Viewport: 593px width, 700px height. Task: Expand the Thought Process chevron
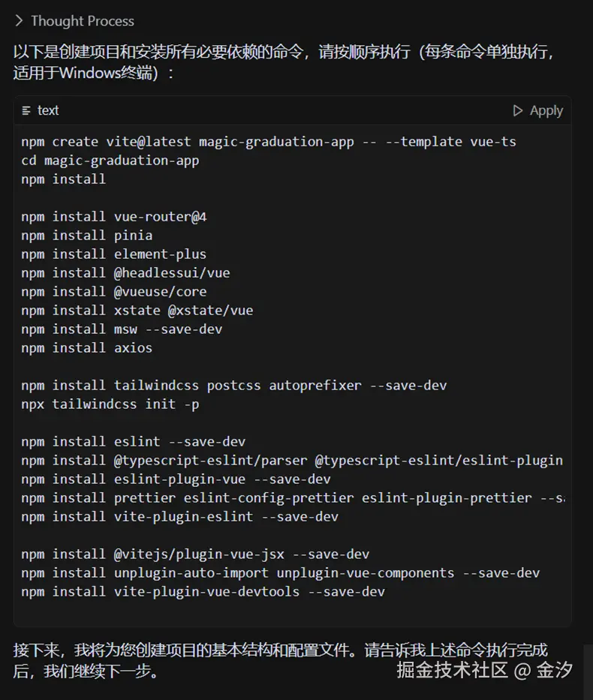pyautogui.click(x=19, y=21)
